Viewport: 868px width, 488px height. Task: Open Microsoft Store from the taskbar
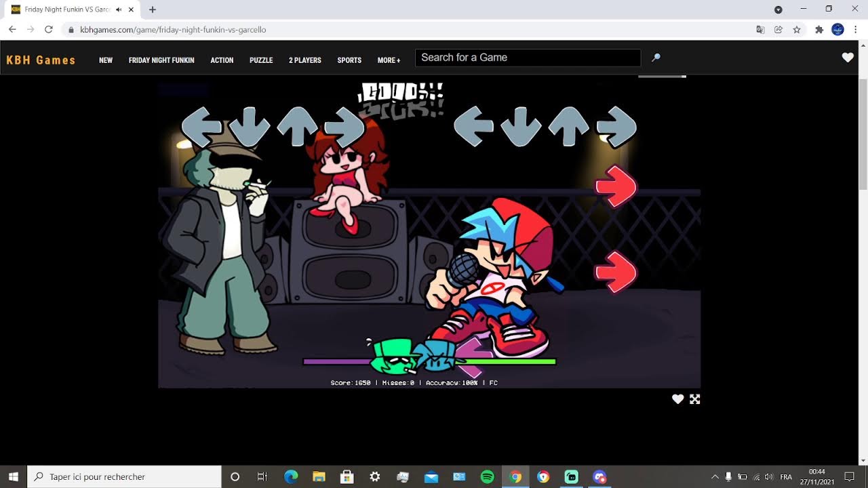coord(347,476)
